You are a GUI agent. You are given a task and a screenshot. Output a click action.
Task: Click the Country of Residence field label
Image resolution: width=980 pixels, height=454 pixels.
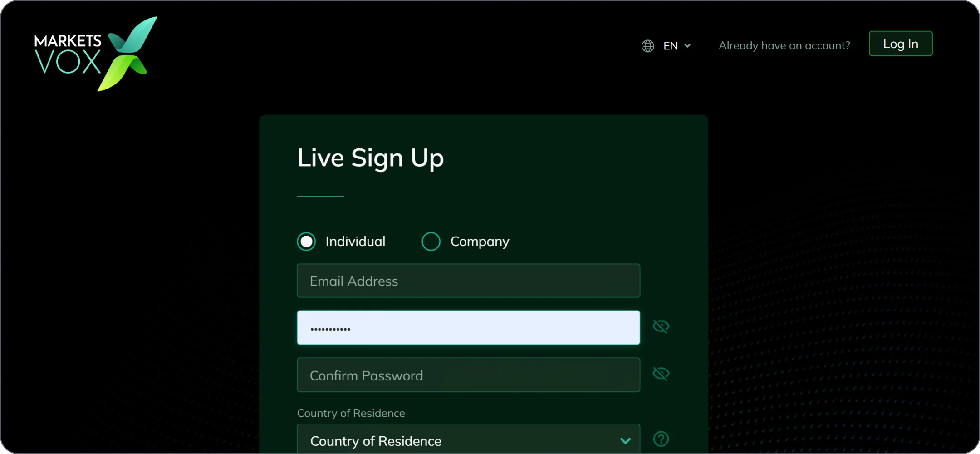pos(351,413)
